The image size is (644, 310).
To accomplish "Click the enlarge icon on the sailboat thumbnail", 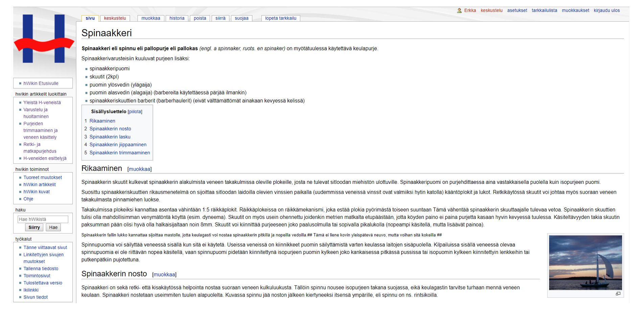I will (619, 293).
